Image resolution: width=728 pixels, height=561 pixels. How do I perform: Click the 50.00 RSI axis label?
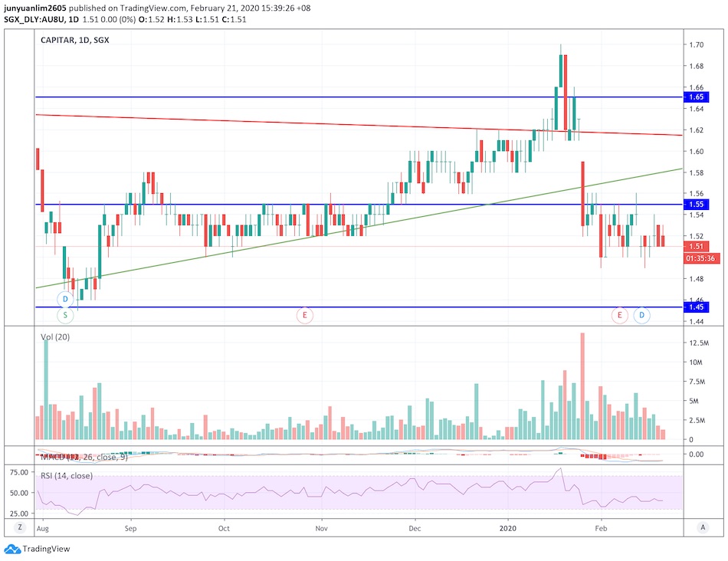click(x=19, y=493)
